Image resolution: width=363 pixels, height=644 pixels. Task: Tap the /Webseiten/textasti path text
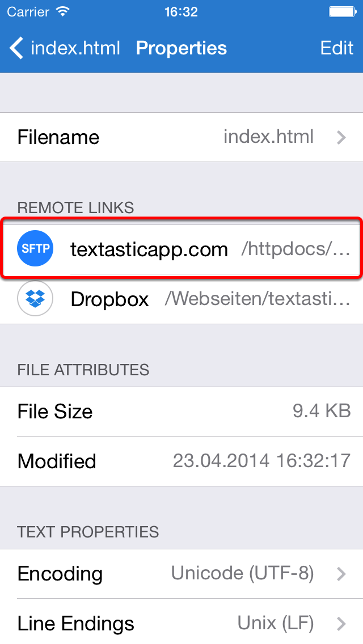pos(258,299)
